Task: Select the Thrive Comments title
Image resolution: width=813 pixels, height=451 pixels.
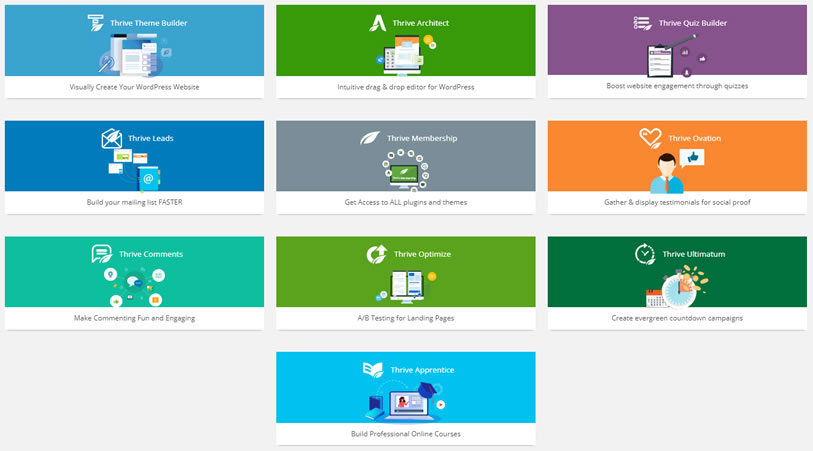Action: 151,254
